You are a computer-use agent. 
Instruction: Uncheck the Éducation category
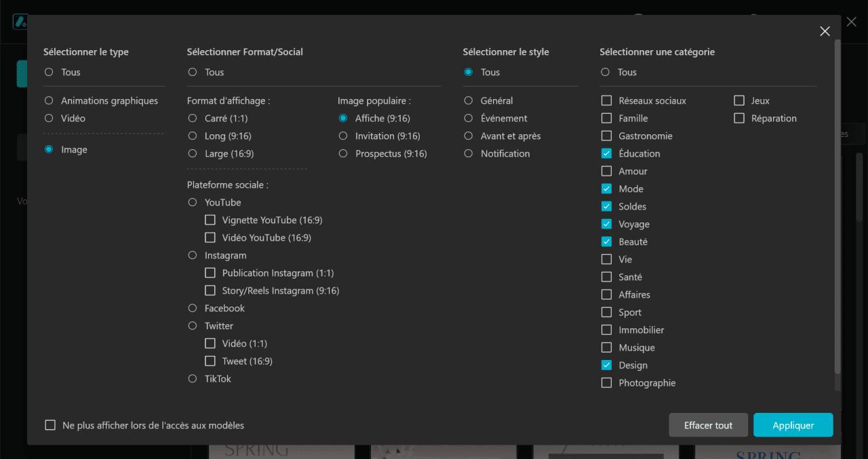tap(607, 154)
